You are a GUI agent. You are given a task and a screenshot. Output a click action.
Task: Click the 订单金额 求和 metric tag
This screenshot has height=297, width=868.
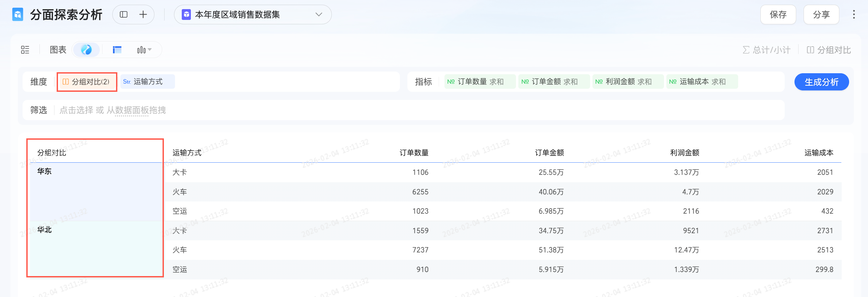554,82
